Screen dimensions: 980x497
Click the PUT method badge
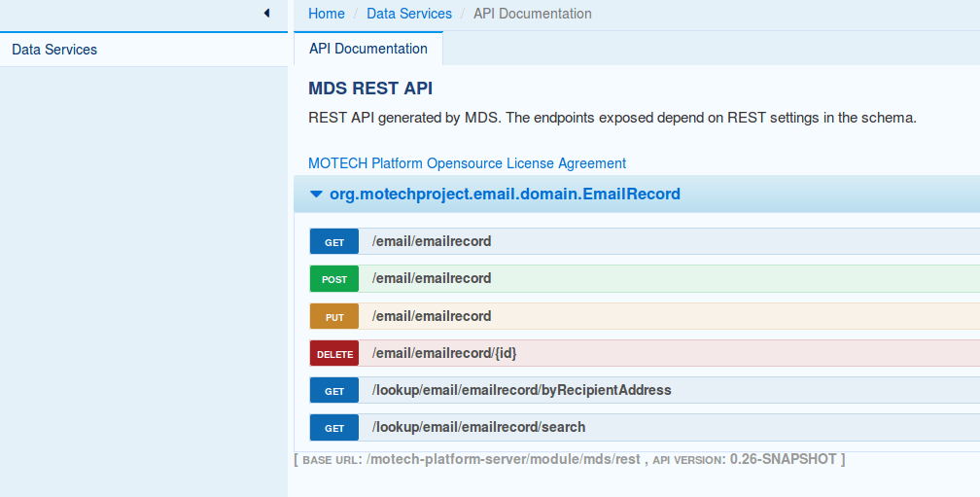pos(334,316)
